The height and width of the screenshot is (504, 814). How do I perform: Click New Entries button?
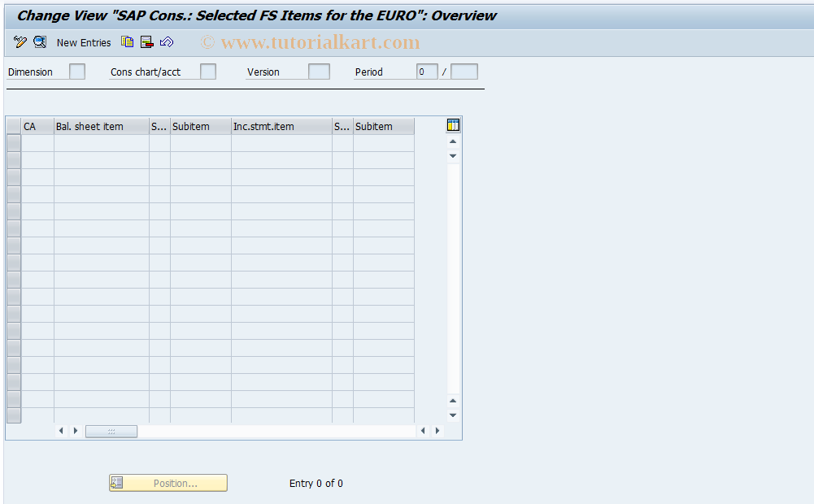point(84,42)
